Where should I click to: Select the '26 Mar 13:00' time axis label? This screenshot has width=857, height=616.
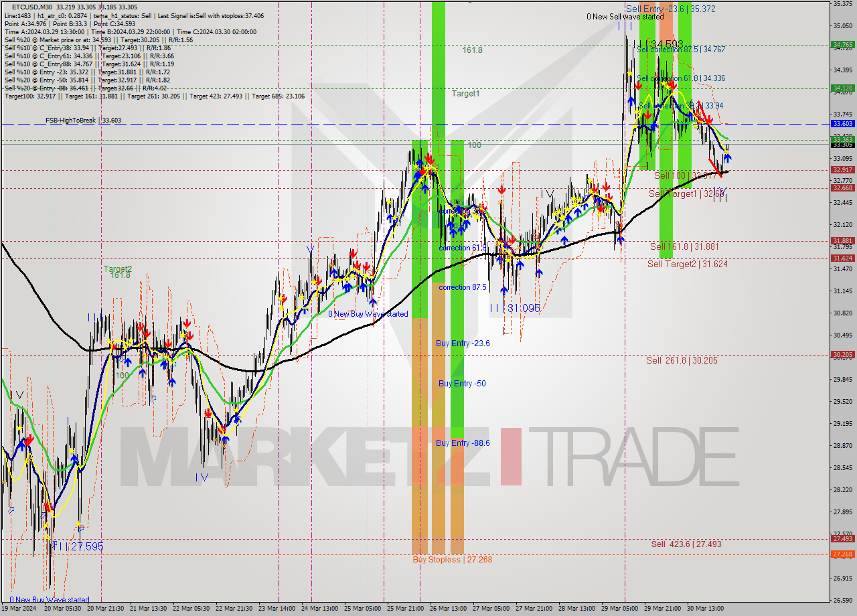pos(449,609)
